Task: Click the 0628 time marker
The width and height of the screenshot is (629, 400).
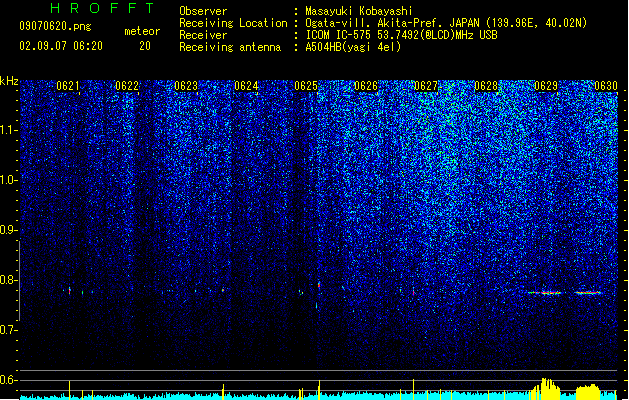Action: pyautogui.click(x=486, y=86)
